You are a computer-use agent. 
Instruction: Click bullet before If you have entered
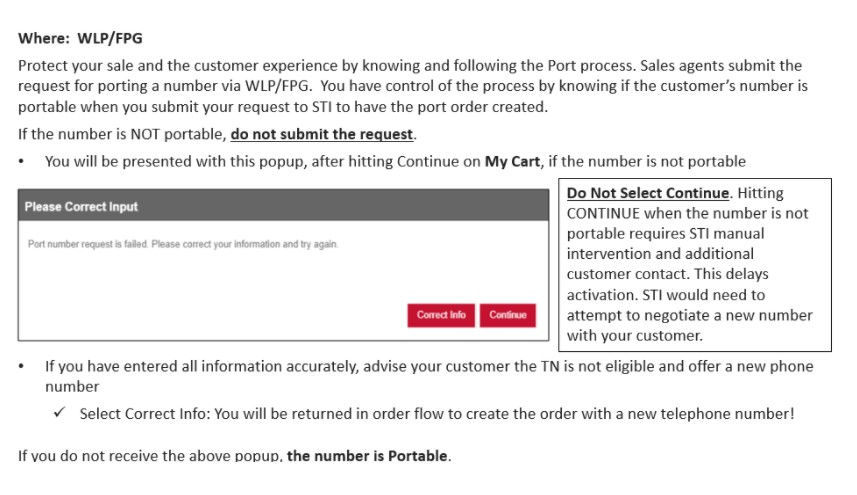click(21, 367)
